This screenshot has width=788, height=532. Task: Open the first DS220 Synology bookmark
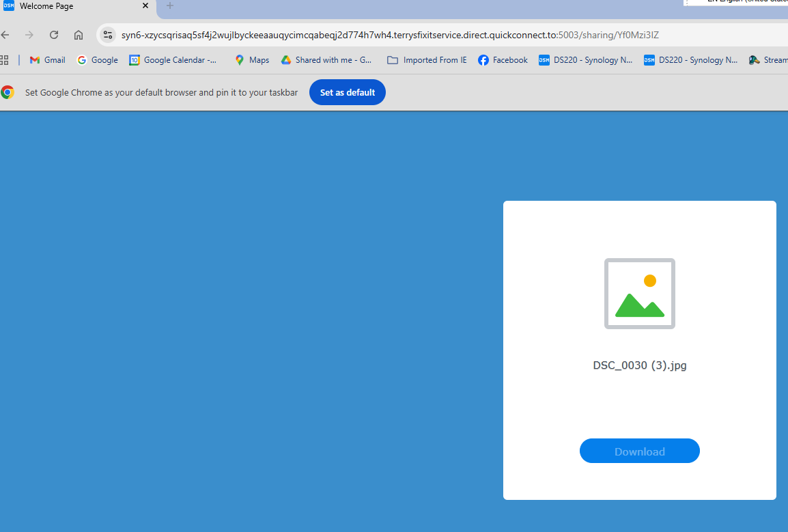click(x=586, y=60)
